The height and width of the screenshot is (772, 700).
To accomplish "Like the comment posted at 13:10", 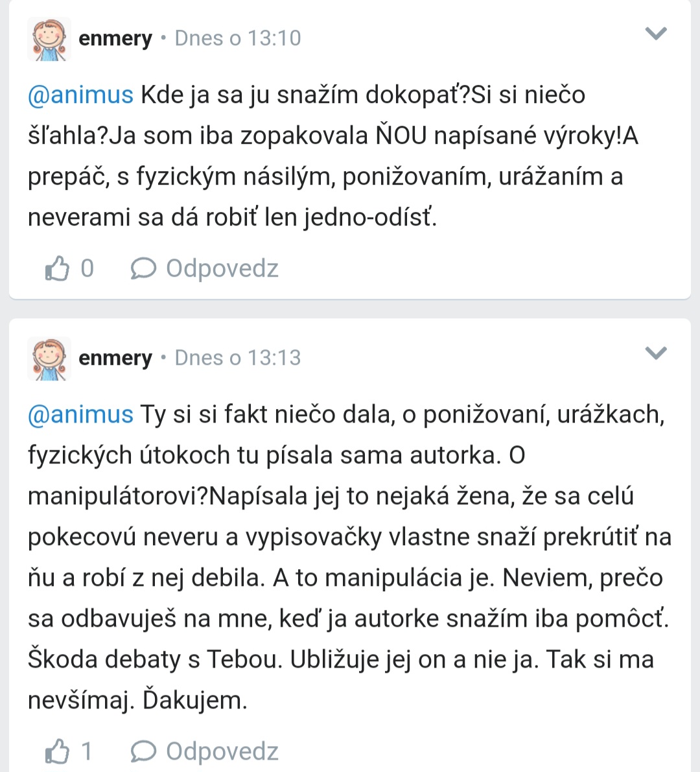I will [x=57, y=268].
